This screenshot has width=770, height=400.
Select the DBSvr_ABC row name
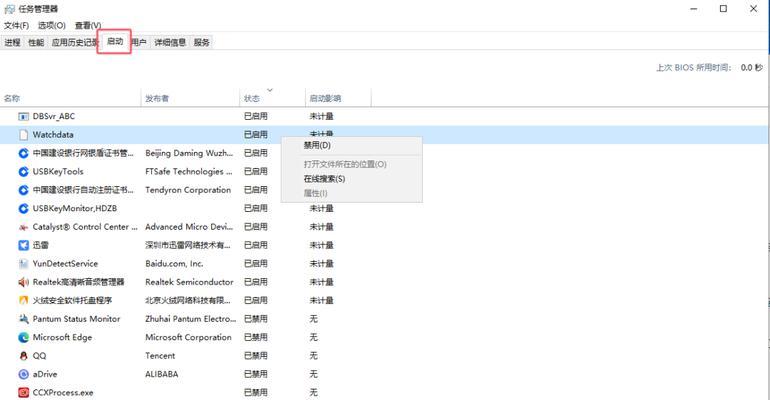coord(54,116)
